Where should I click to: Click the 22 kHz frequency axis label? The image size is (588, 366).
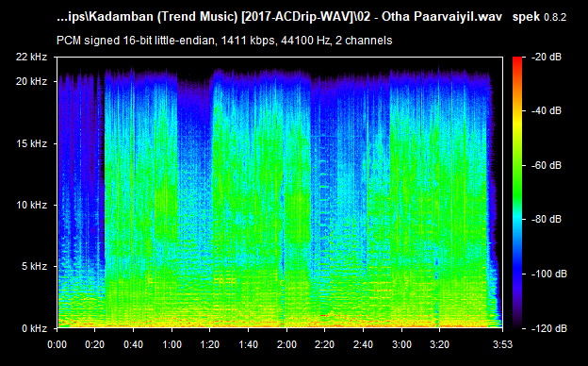click(31, 57)
